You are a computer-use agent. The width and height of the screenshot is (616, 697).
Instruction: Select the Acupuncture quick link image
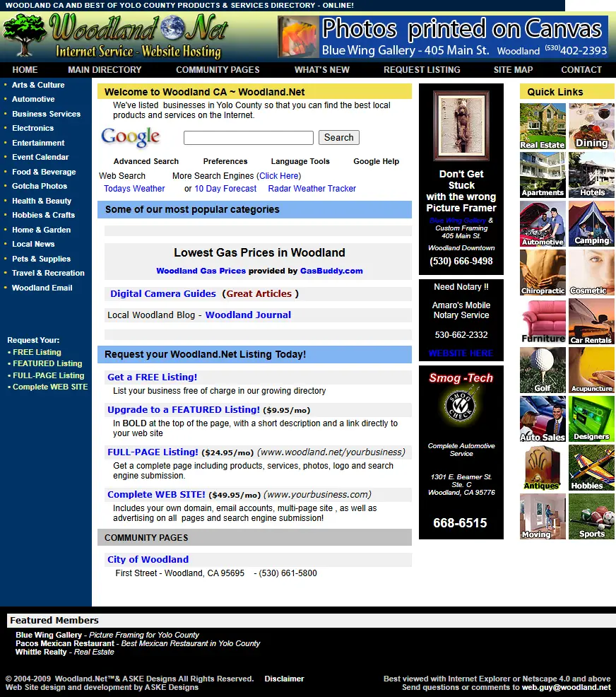pos(591,370)
